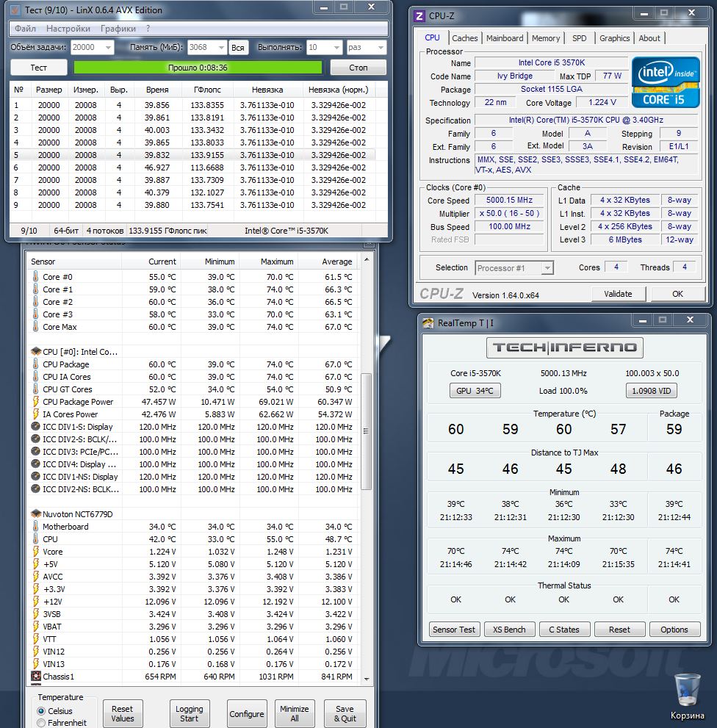Open Файл menu in LinX
Screen dimensions: 717x728
tap(25, 29)
